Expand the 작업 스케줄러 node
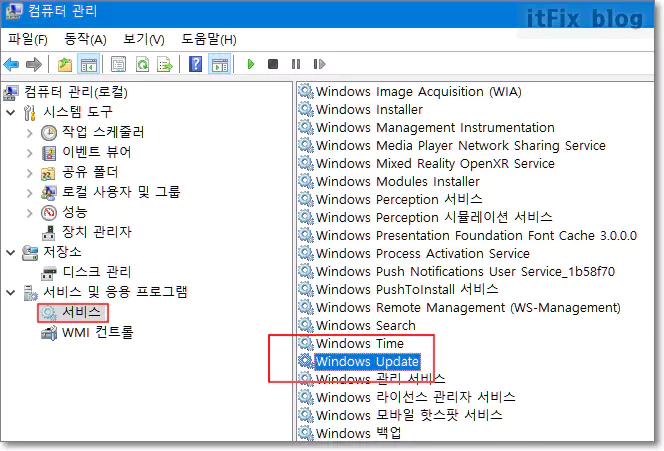This screenshot has height=451, width=664. pos(29,133)
